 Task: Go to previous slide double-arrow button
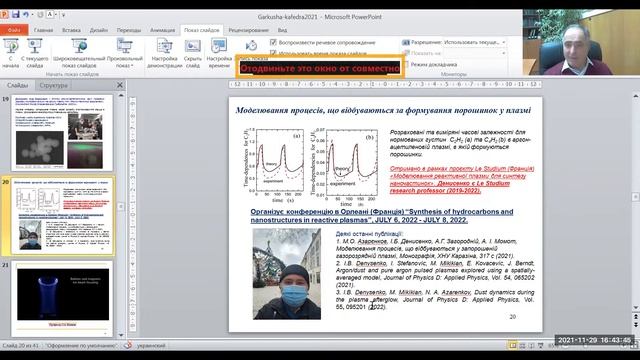(x=636, y=317)
